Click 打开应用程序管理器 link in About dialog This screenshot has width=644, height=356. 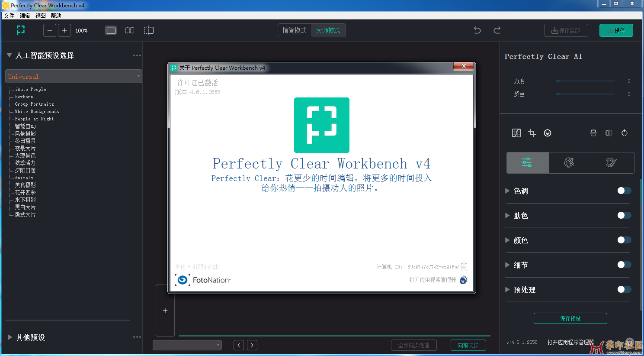(433, 280)
